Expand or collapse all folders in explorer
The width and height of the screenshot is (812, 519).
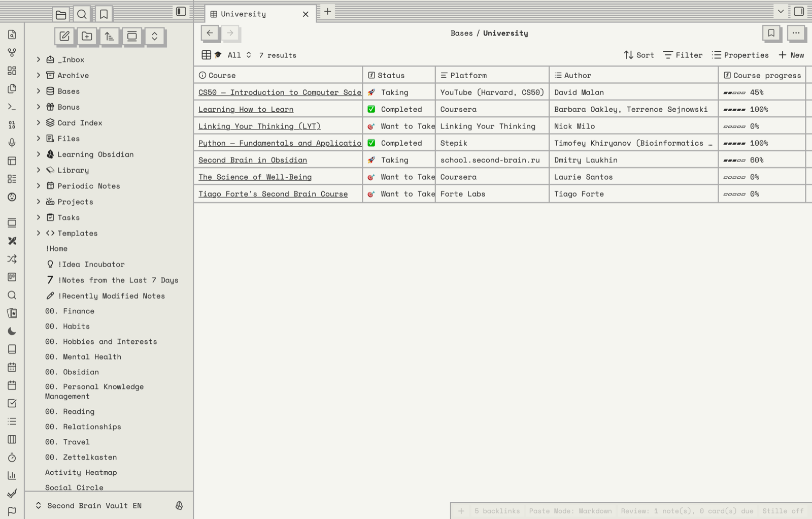pyautogui.click(x=154, y=36)
